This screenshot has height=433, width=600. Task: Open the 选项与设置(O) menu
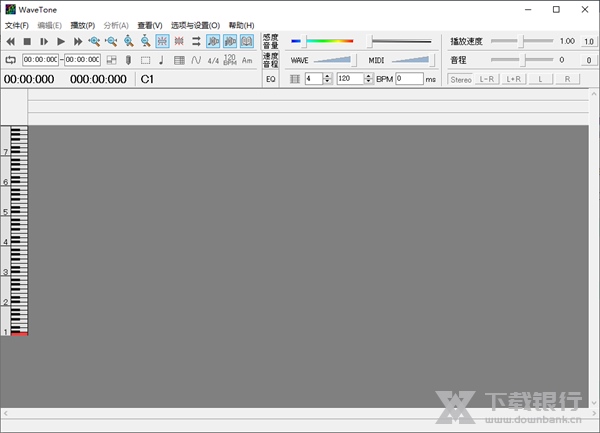(x=195, y=25)
